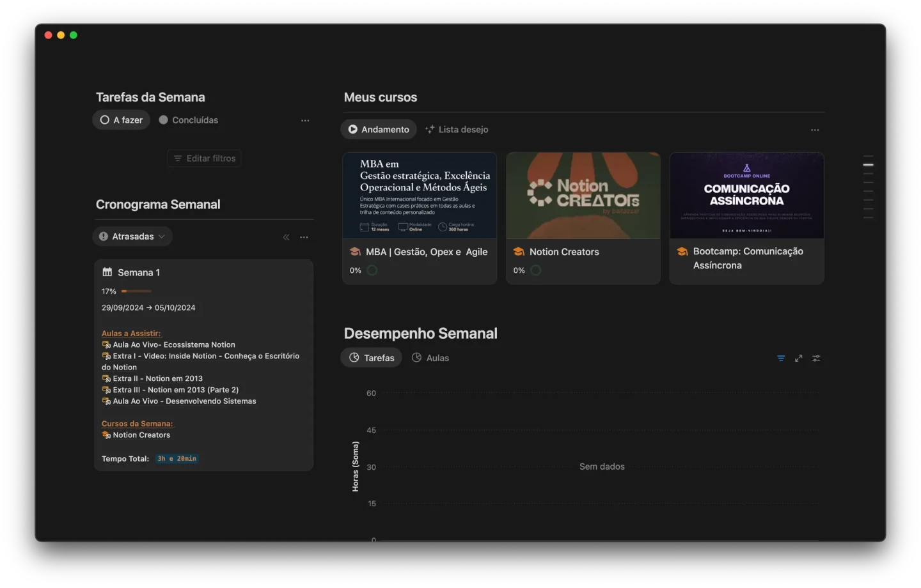Viewport: 921px width, 588px height.
Task: Minimize the window with the yellow button
Action: pyautogui.click(x=61, y=35)
